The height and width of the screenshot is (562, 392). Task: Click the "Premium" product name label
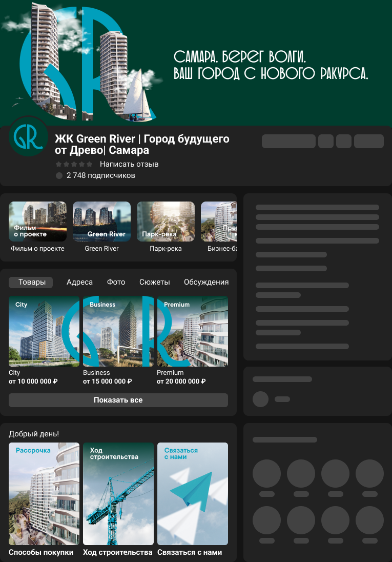[170, 373]
